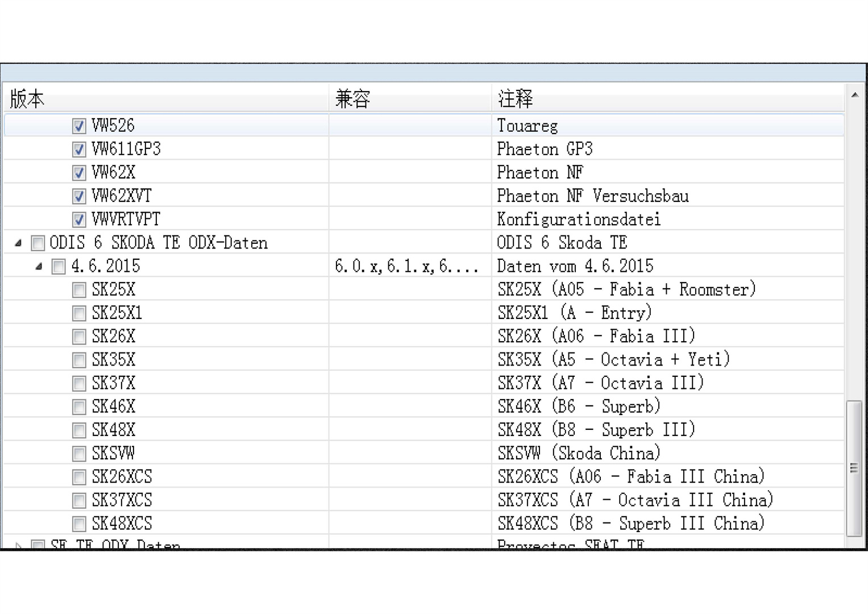Click the scrollbar up arrow

[x=854, y=95]
